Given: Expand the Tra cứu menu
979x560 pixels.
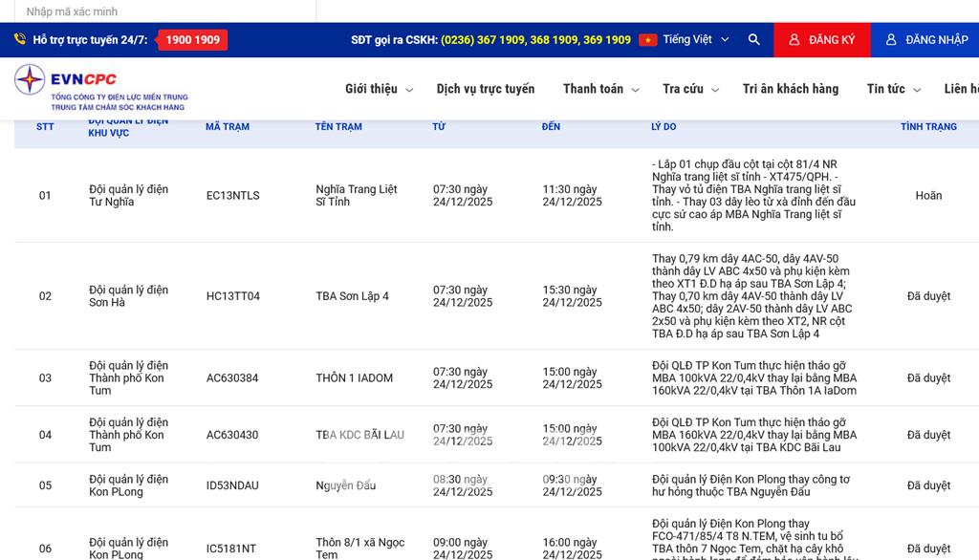Looking at the screenshot, I should 690,89.
